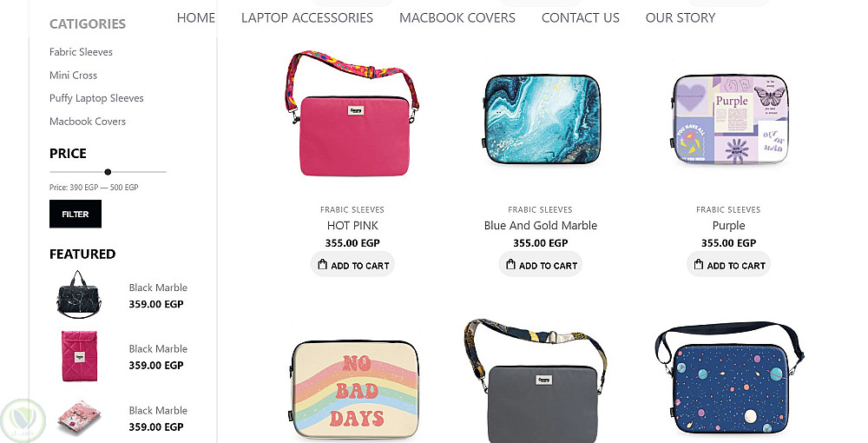
Task: Click the price range slider handle
Action: tap(108, 172)
